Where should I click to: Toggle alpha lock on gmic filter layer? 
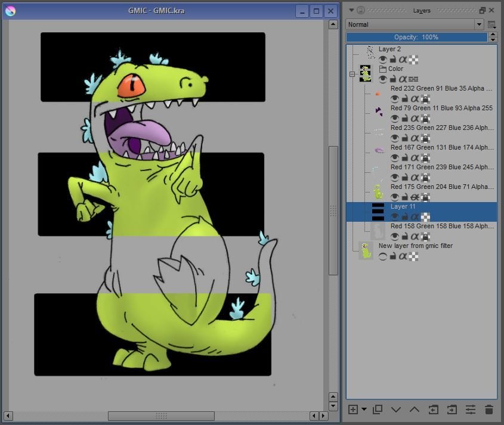coord(413,256)
